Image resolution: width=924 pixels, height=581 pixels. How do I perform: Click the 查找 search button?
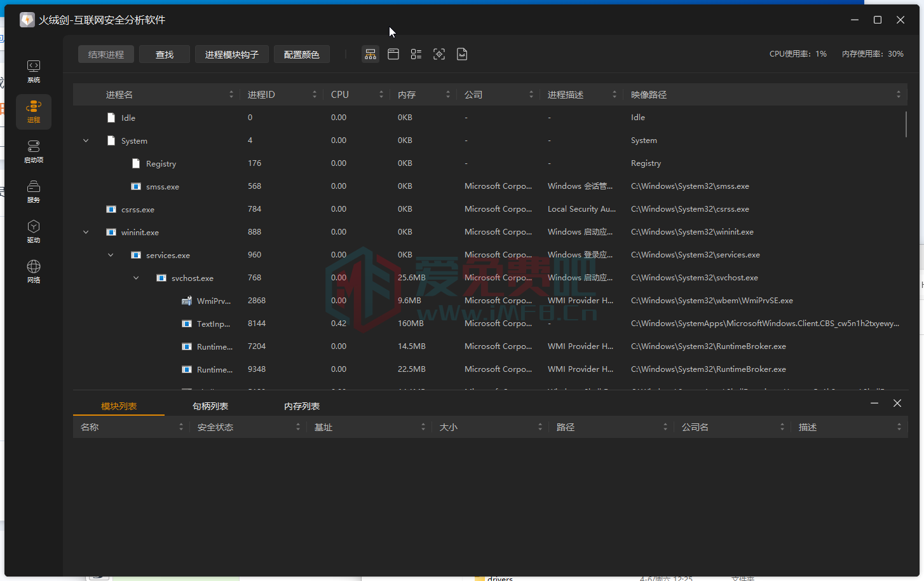coord(165,55)
